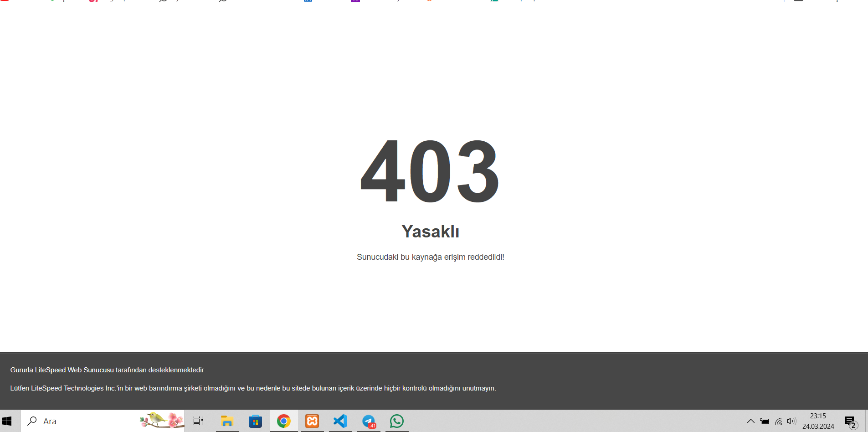Open Microsoft Store from the taskbar

[x=255, y=421]
